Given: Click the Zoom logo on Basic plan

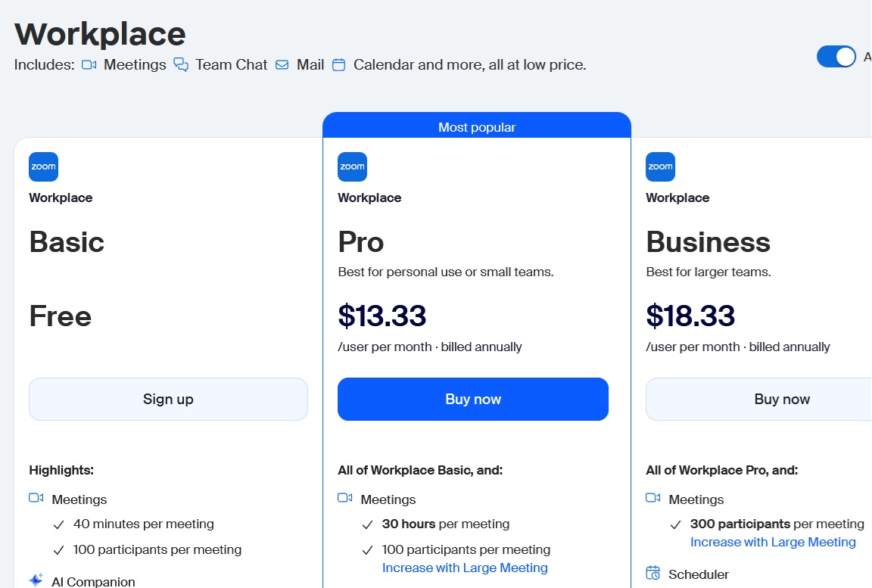Looking at the screenshot, I should point(43,167).
